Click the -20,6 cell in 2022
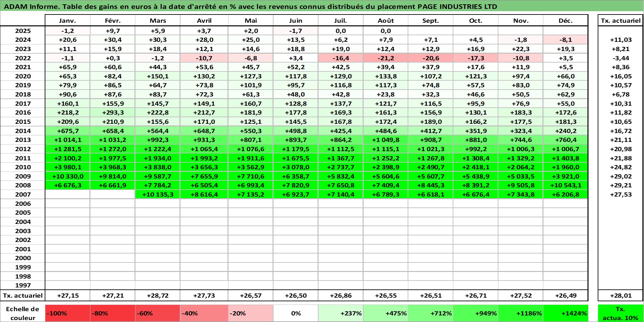644x322 pixels. [x=431, y=58]
